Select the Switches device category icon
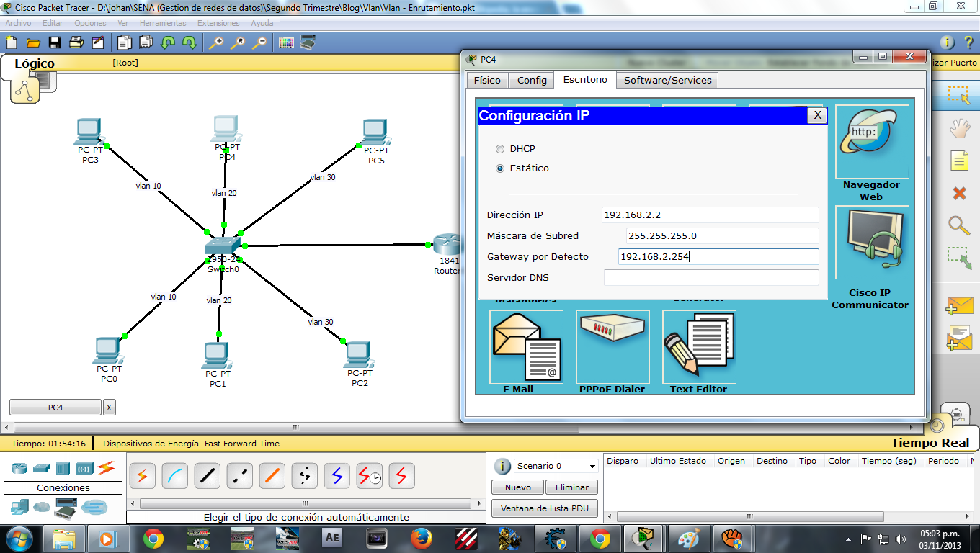 coord(41,469)
